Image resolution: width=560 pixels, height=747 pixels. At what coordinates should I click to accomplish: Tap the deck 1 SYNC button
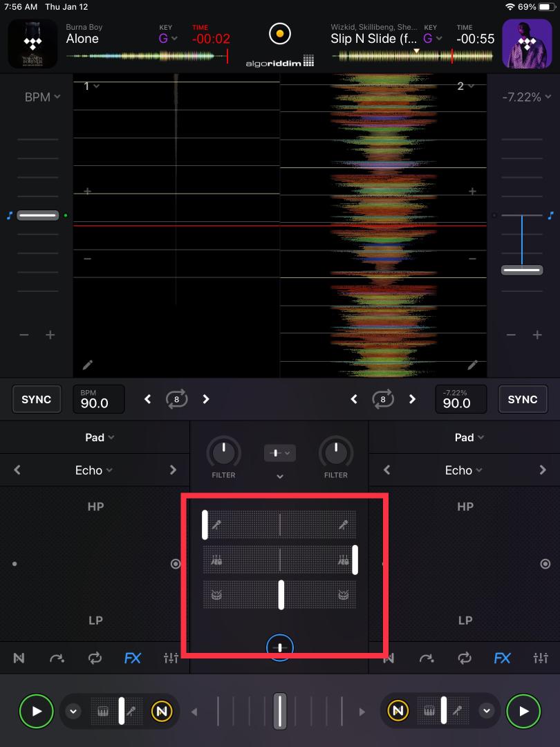(x=36, y=399)
